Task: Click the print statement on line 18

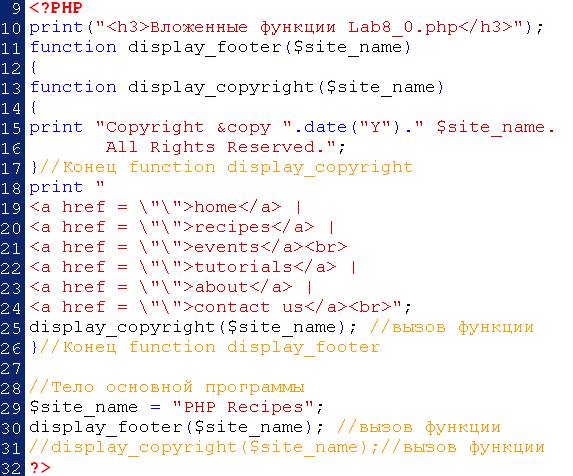Action: [67, 187]
